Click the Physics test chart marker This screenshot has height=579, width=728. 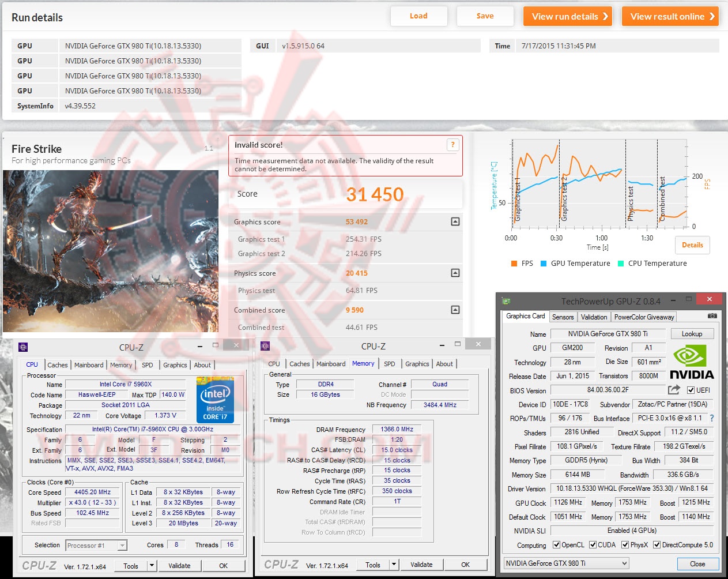(x=631, y=204)
